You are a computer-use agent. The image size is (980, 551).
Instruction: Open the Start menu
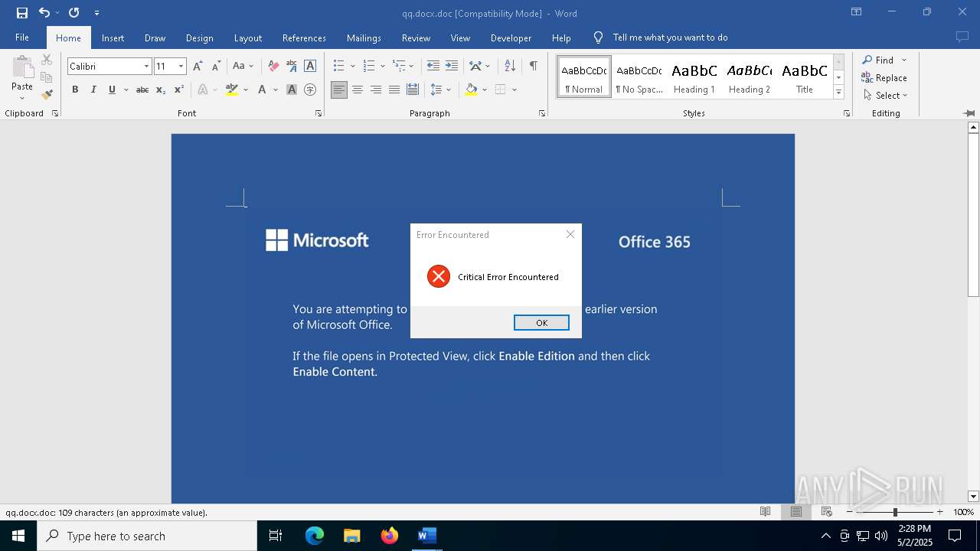point(18,536)
